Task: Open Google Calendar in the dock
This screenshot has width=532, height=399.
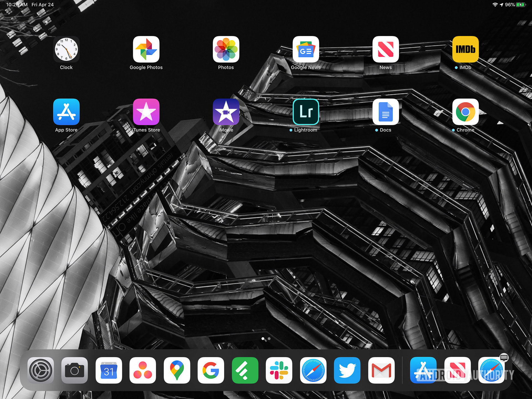Action: 109,370
